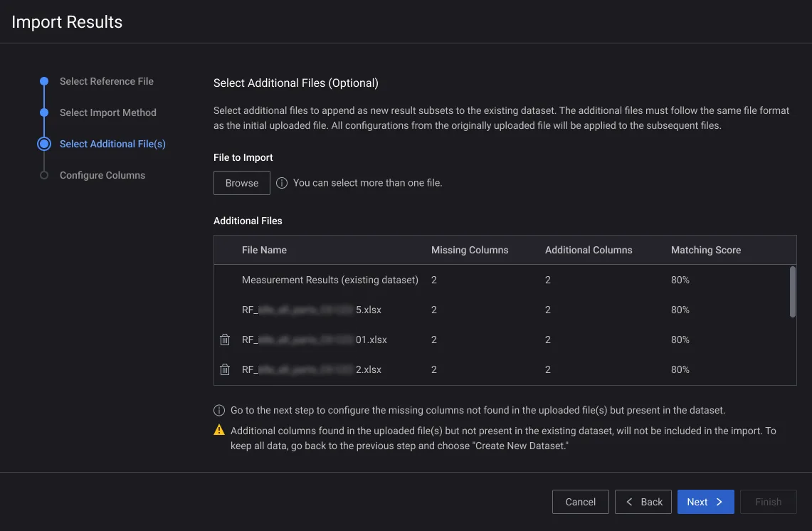Click the 'You can select more than one file.' hint
The width and height of the screenshot is (812, 531).
[x=368, y=183]
